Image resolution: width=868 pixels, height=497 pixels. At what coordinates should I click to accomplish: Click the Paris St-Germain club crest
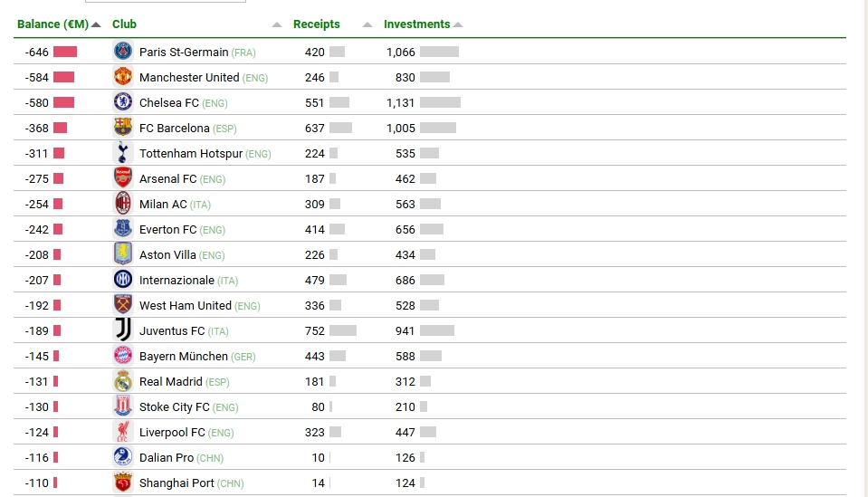[123, 52]
